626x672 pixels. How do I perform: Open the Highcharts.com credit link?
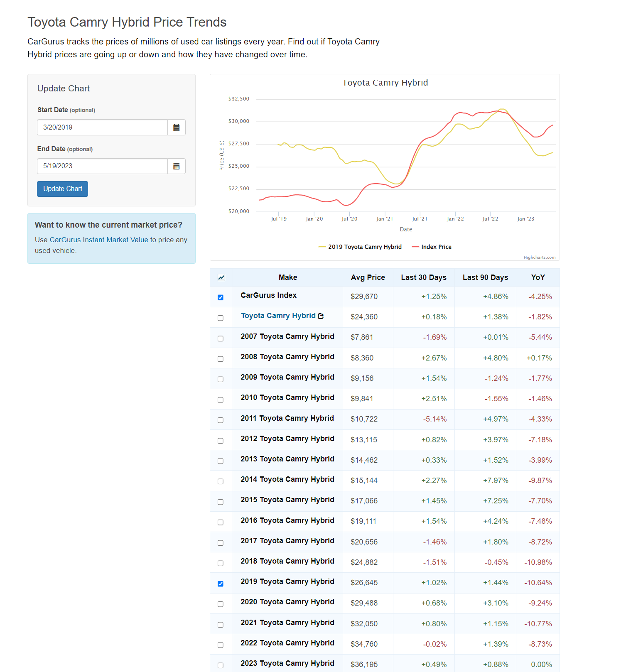click(540, 258)
